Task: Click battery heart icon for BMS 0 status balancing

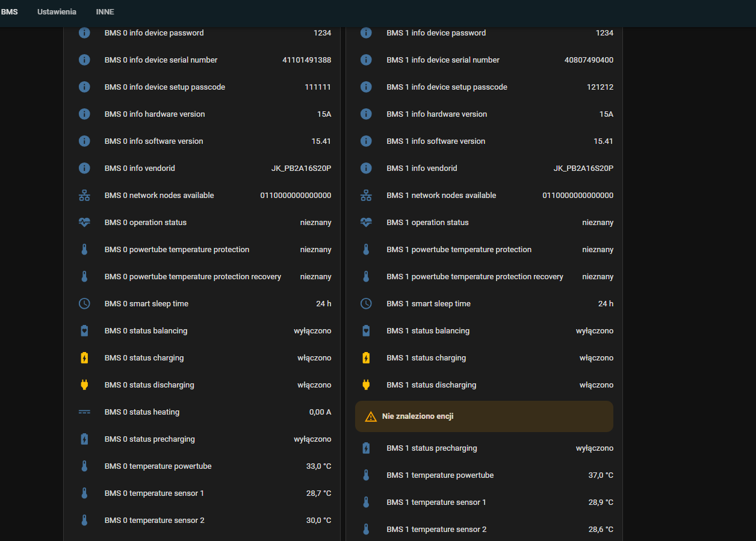Action: (x=84, y=331)
